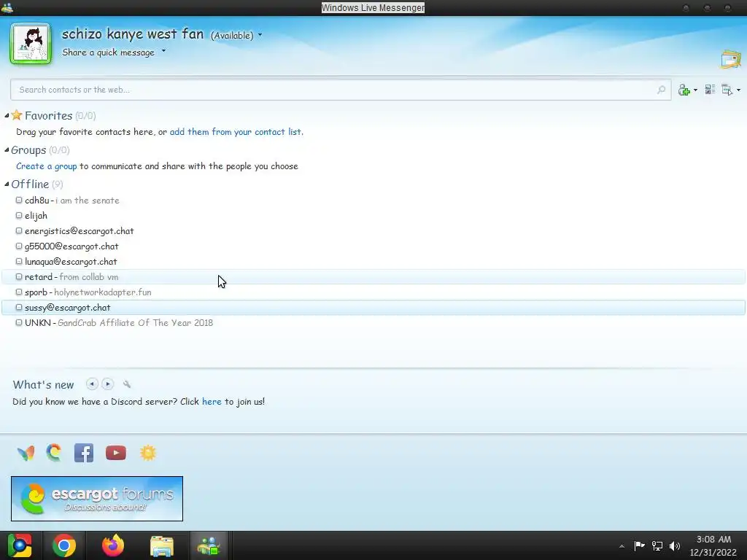The height and width of the screenshot is (560, 747).
Task: Click status icon beside sussy@escargot.chat
Action: click(19, 307)
